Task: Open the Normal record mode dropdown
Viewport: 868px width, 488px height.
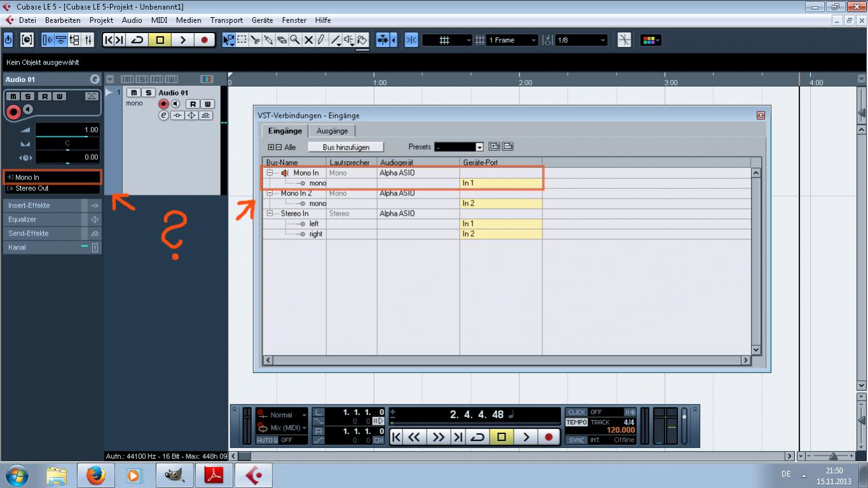Action: tap(282, 415)
